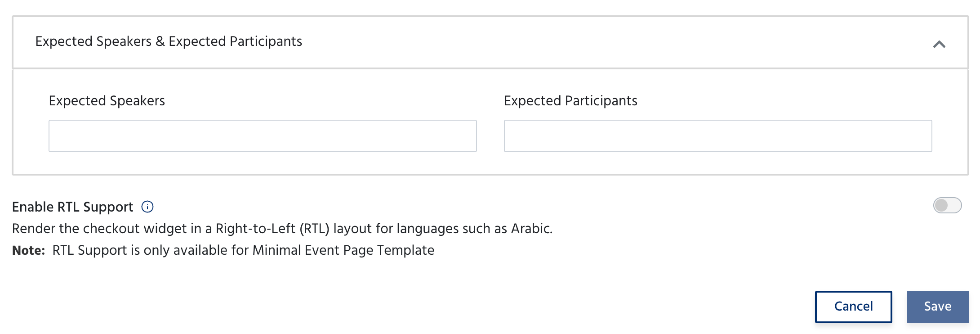Save the event settings
The image size is (980, 334).
(938, 307)
